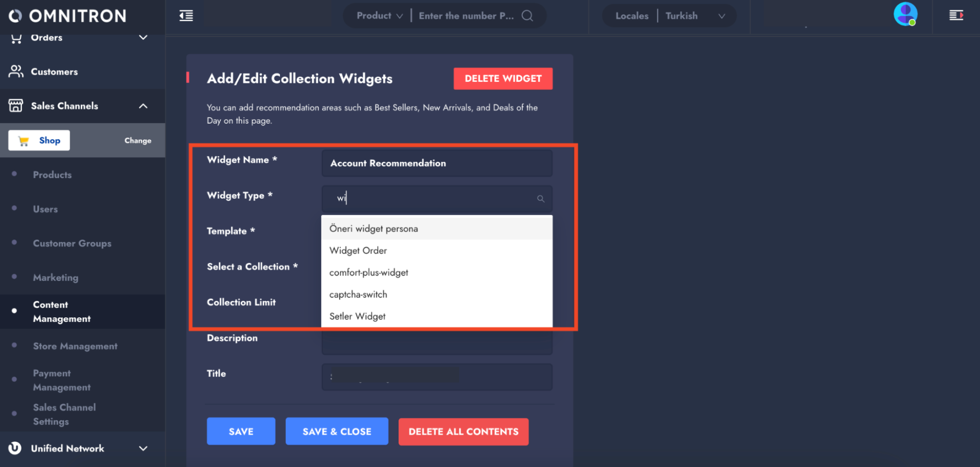The height and width of the screenshot is (467, 980).
Task: Click the Omnitron logo icon
Action: point(15,16)
